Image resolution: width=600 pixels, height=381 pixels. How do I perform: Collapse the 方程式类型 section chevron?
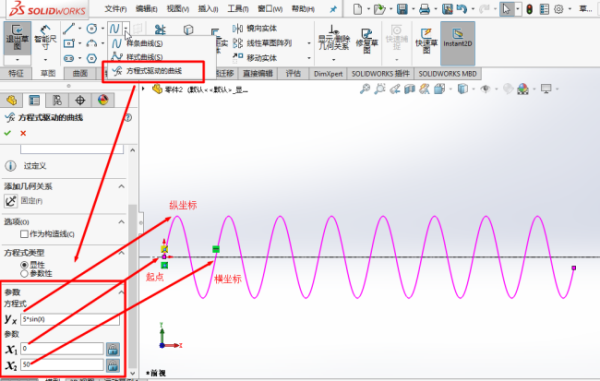tap(121, 253)
